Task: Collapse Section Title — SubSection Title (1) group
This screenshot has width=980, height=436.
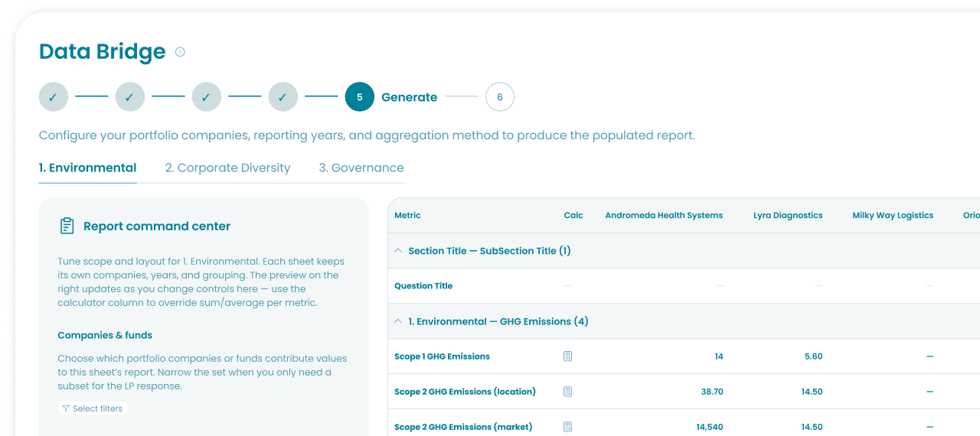Action: [398, 251]
